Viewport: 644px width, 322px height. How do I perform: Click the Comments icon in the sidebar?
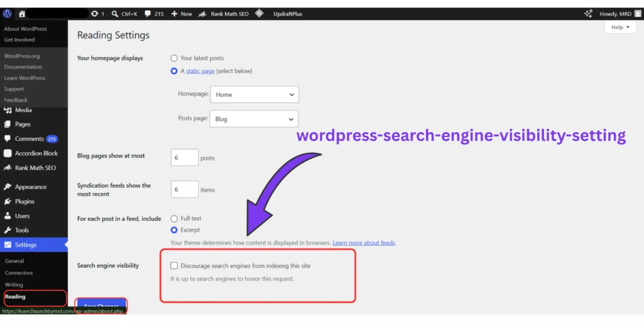pyautogui.click(x=8, y=139)
